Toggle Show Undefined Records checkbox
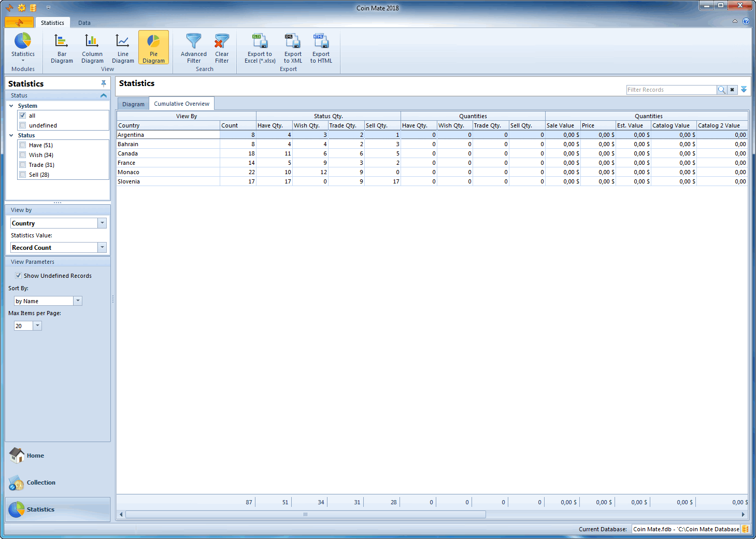This screenshot has width=756, height=539. tap(19, 276)
